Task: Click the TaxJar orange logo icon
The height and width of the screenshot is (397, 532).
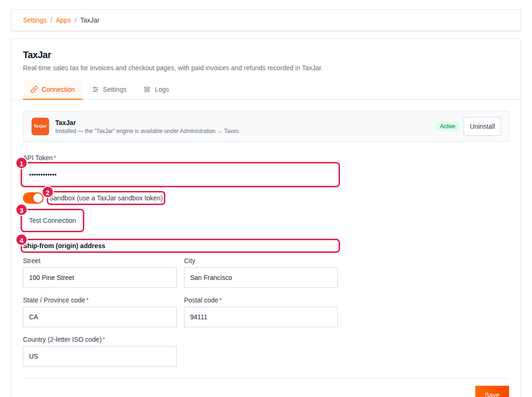Action: [x=40, y=126]
